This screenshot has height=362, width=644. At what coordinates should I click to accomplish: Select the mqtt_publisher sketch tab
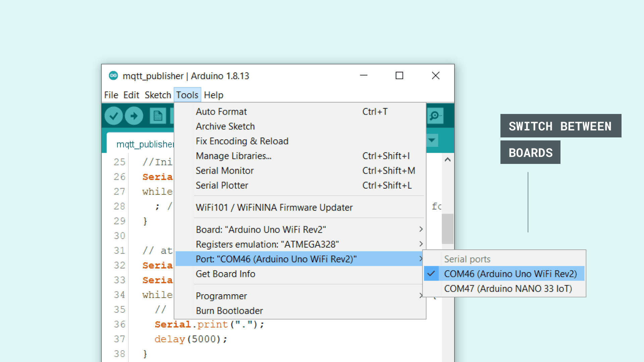(x=145, y=144)
